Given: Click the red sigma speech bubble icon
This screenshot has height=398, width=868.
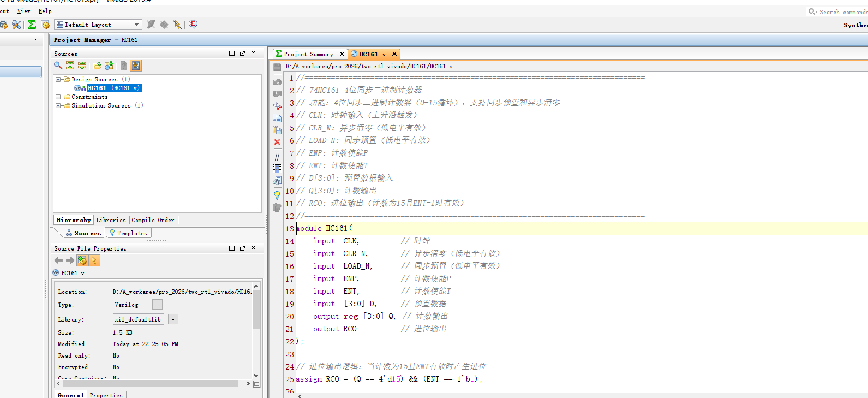Looking at the screenshot, I should click(193, 25).
